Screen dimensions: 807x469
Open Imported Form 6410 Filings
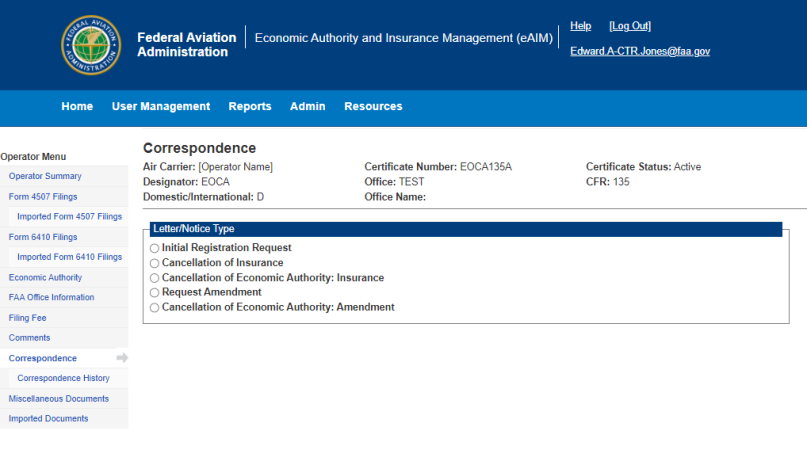69,257
